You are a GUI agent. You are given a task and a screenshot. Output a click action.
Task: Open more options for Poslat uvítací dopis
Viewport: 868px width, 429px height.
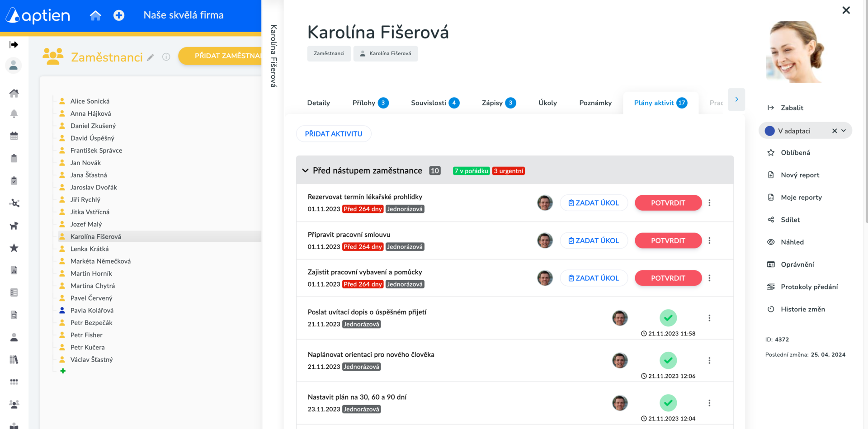[709, 318]
